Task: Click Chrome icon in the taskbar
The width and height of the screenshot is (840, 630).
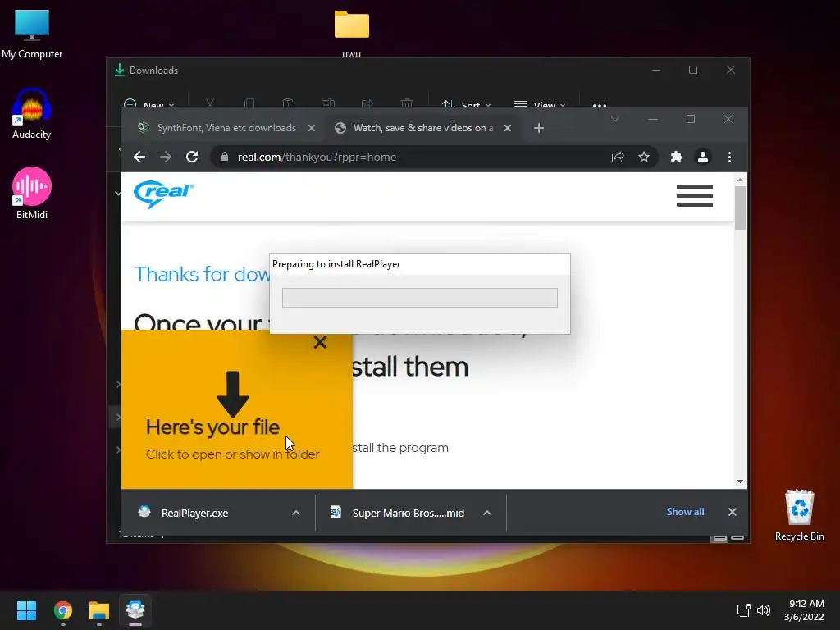Action: coord(62,610)
